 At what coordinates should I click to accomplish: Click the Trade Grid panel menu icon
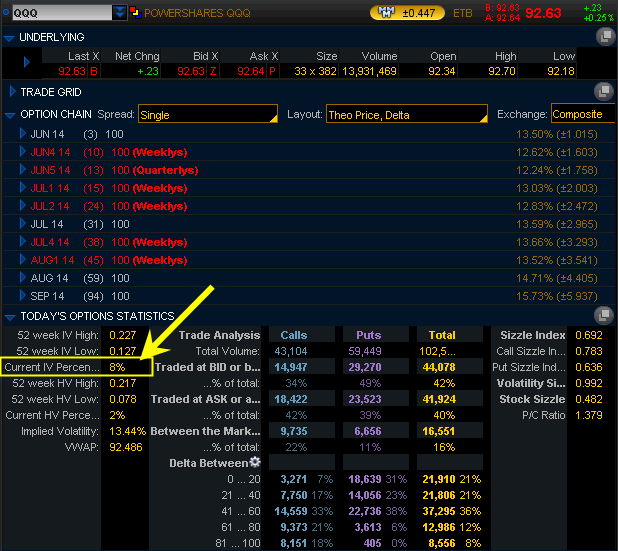pyautogui.click(x=604, y=91)
